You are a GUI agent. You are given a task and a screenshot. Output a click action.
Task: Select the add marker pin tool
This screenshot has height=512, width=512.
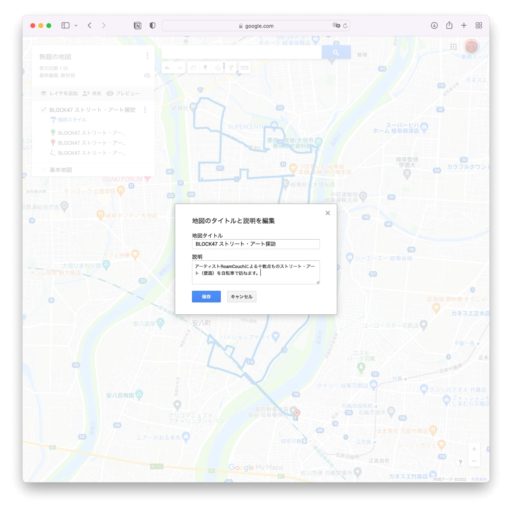click(x=206, y=68)
